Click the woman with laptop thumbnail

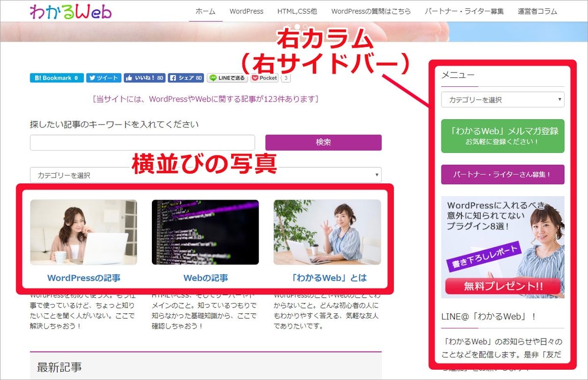84,232
